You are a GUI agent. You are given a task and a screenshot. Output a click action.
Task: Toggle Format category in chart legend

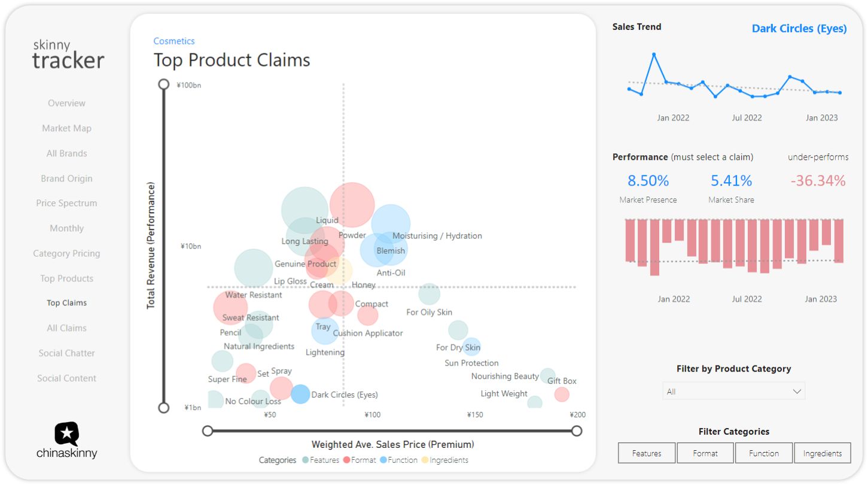coord(360,460)
